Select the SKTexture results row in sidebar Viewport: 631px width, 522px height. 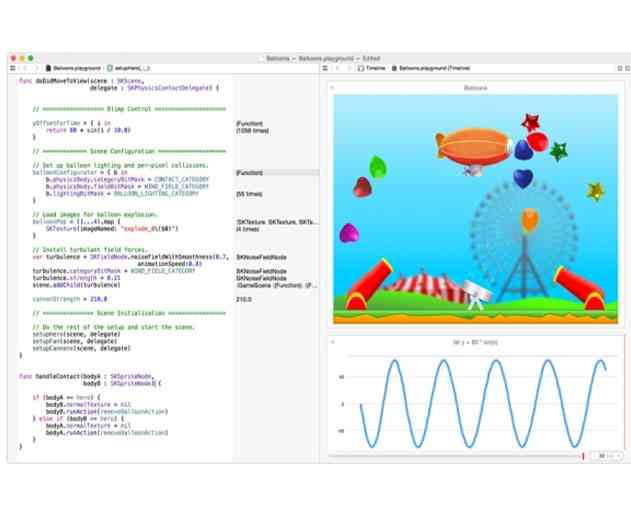(277, 222)
